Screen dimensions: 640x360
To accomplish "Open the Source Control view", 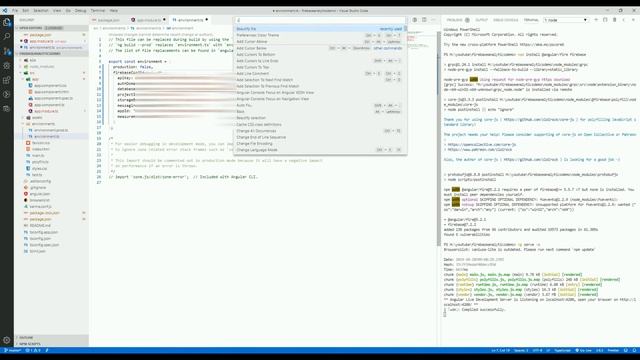I will click(x=7, y=51).
